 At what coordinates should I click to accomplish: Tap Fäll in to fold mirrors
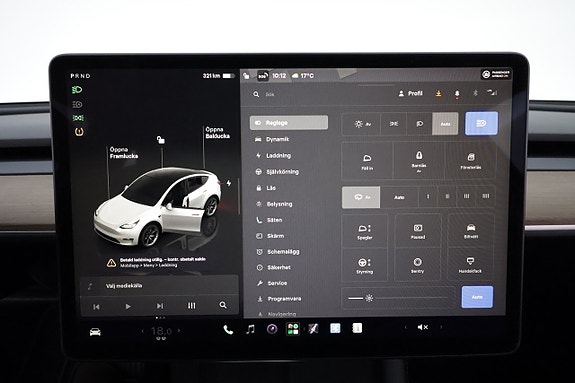coord(367,161)
